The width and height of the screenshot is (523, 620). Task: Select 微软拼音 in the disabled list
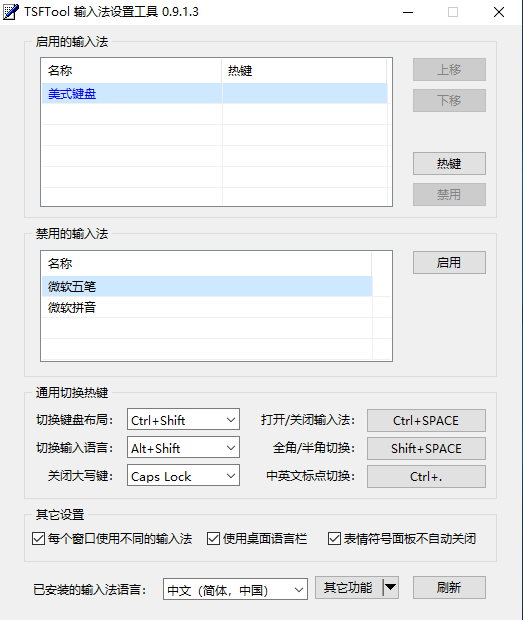tap(207, 307)
